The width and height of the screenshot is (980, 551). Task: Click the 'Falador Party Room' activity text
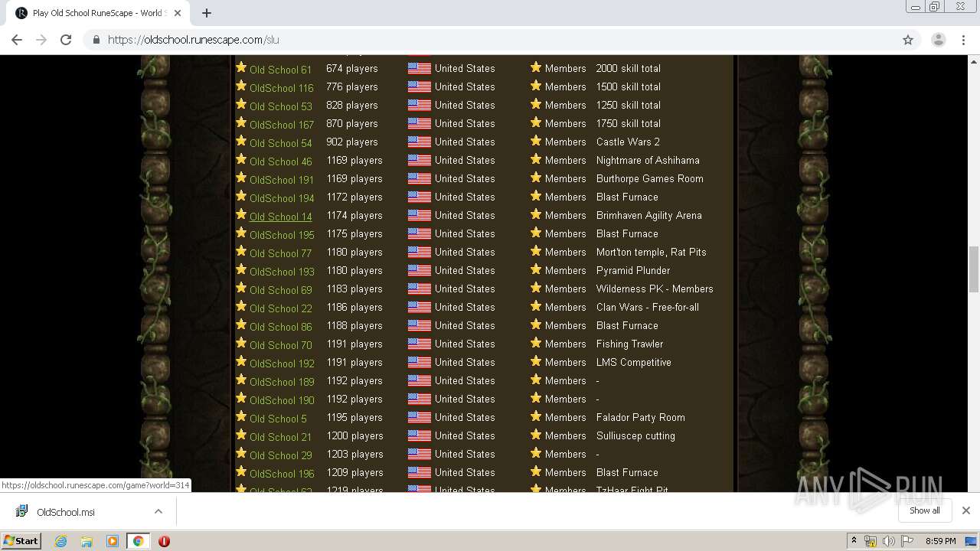(x=641, y=417)
